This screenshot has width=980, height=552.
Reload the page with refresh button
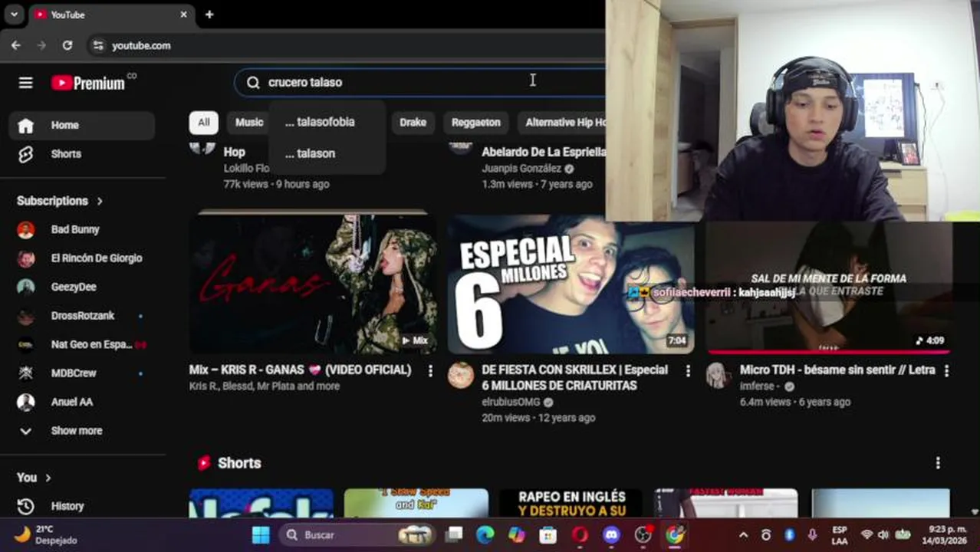[67, 45]
